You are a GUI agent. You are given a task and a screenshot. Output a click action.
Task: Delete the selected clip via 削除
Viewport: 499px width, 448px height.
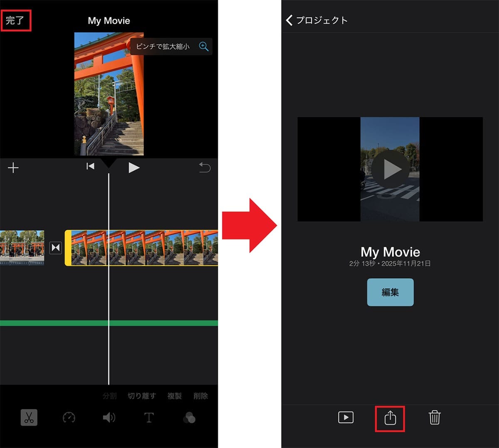click(201, 396)
